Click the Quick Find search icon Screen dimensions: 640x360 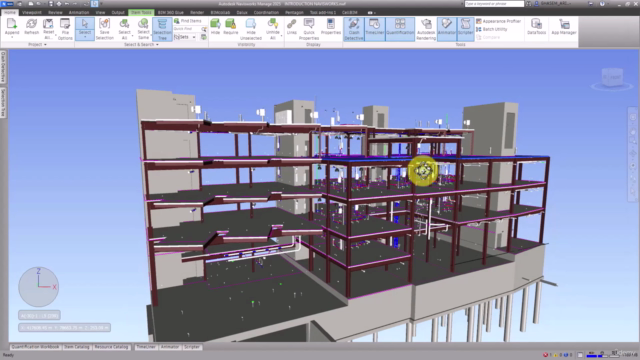[204, 29]
